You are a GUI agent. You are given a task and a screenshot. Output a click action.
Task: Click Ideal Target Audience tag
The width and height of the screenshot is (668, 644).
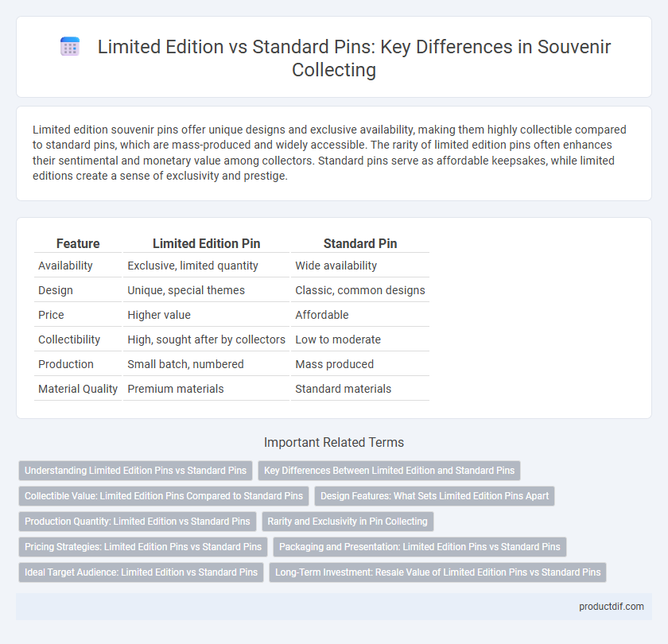coord(141,572)
